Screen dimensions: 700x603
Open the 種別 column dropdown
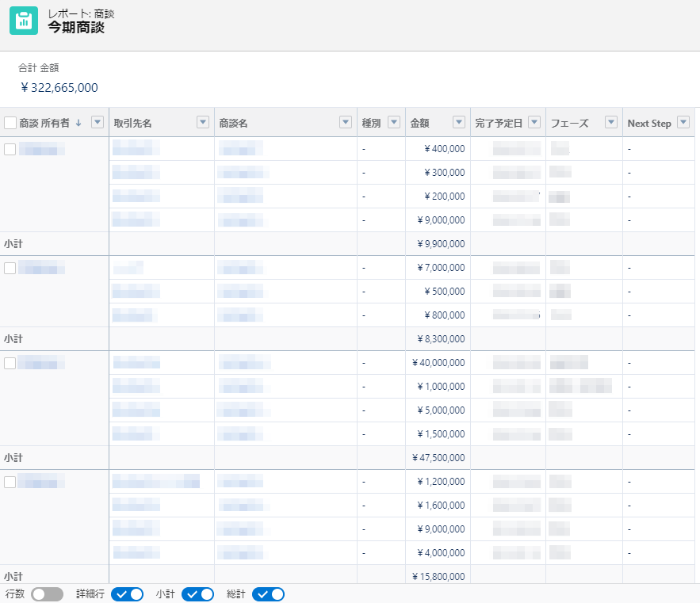pos(394,122)
